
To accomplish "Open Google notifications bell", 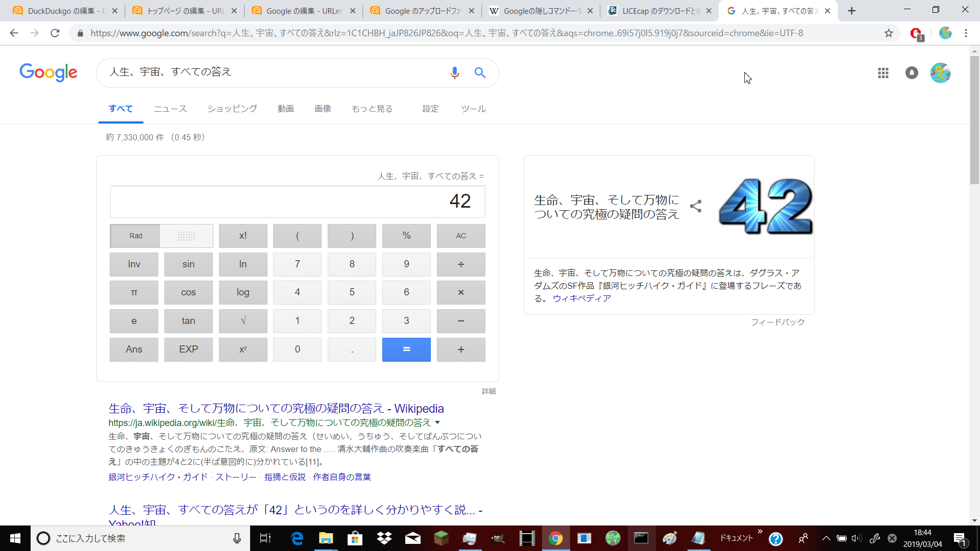I will [x=912, y=73].
